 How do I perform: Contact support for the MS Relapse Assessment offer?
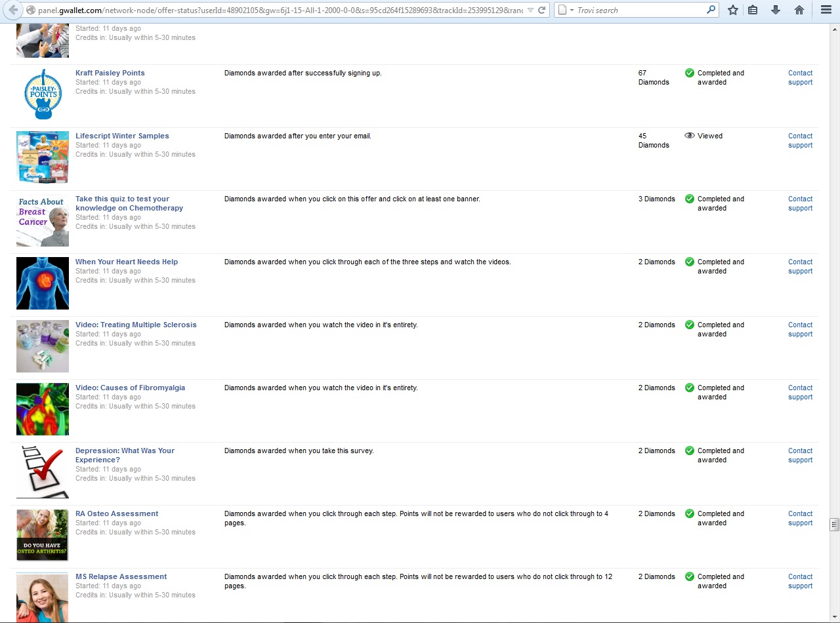[800, 581]
